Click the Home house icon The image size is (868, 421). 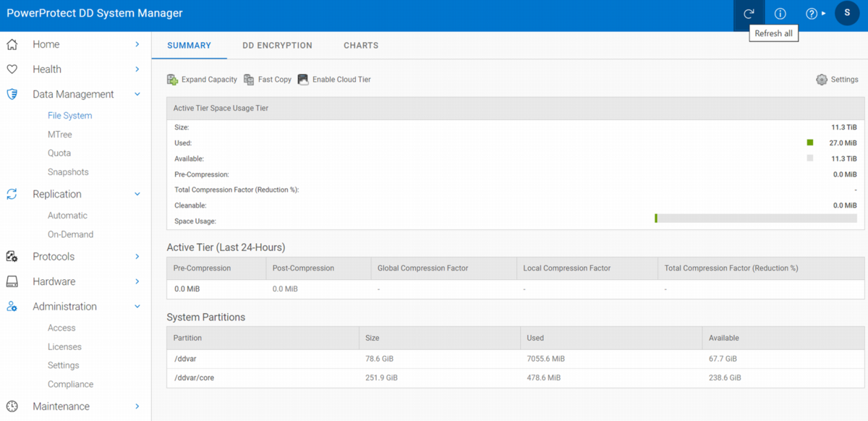click(x=12, y=44)
